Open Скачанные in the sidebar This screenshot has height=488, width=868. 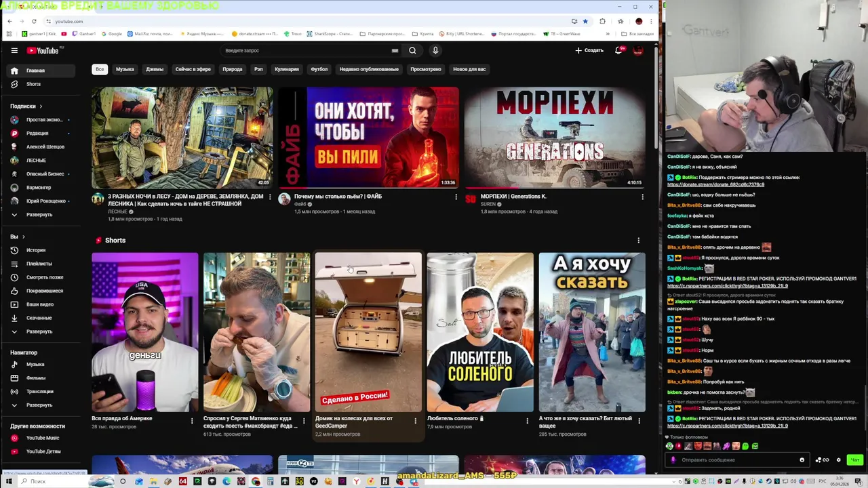(42, 318)
